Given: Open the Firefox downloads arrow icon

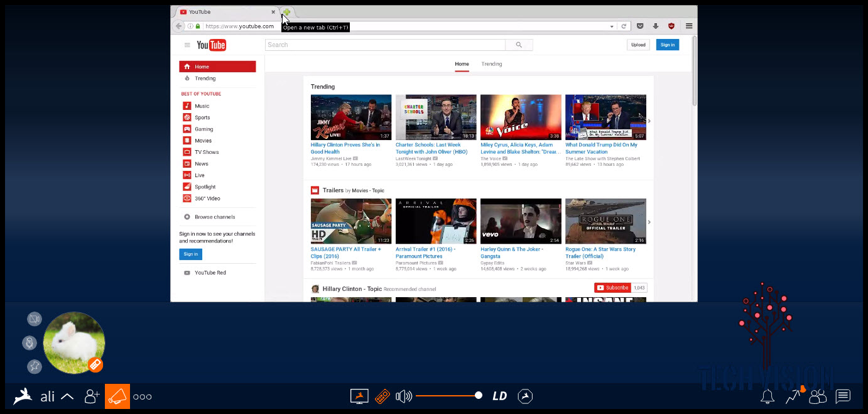Looking at the screenshot, I should point(656,26).
